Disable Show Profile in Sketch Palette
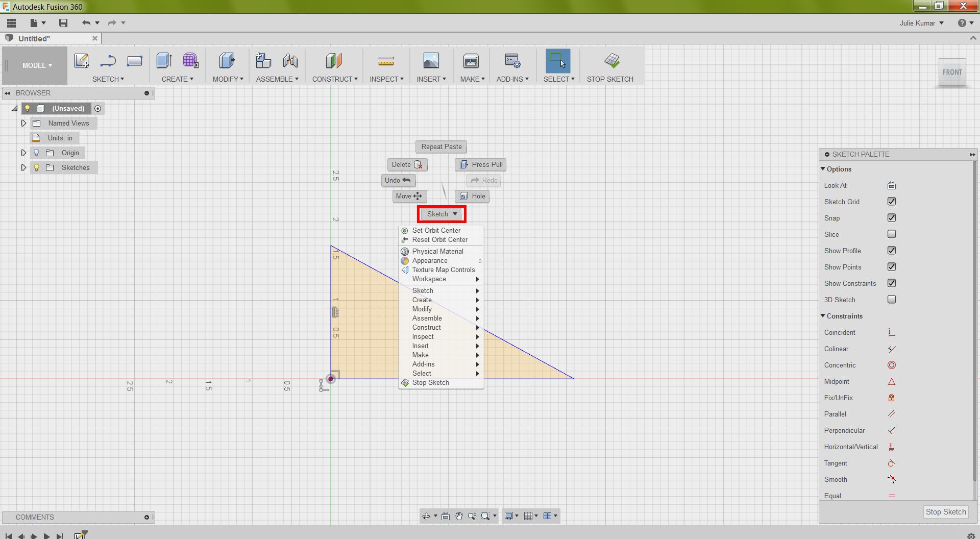The width and height of the screenshot is (980, 539). (x=891, y=250)
